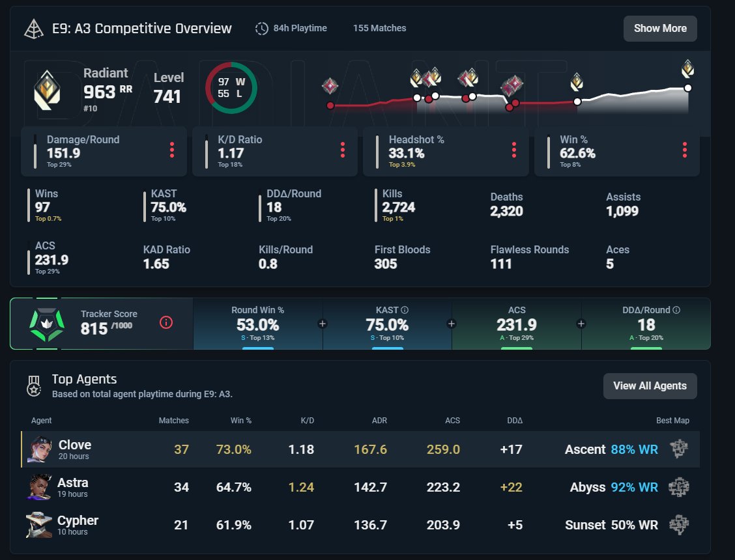
Task: Click the Top Agents medal icon
Action: coord(34,386)
